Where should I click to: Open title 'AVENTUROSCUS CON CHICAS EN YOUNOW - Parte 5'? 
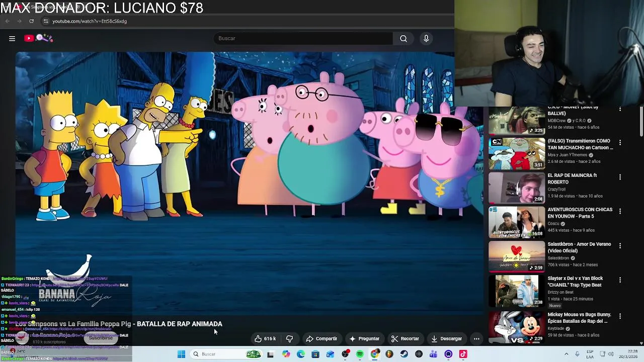coord(580,213)
